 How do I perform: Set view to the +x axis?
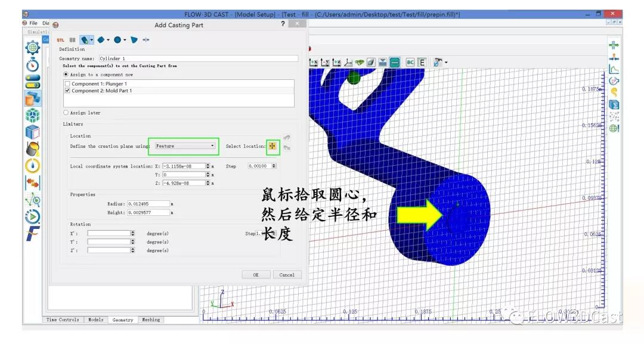[314, 62]
